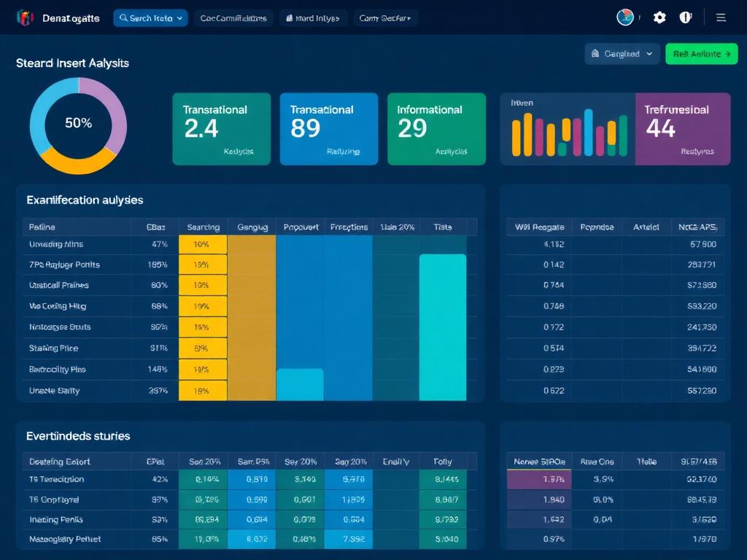Click the purple 1.97% cell
Image resolution: width=747 pixels, height=560 pixels.
tap(538, 479)
